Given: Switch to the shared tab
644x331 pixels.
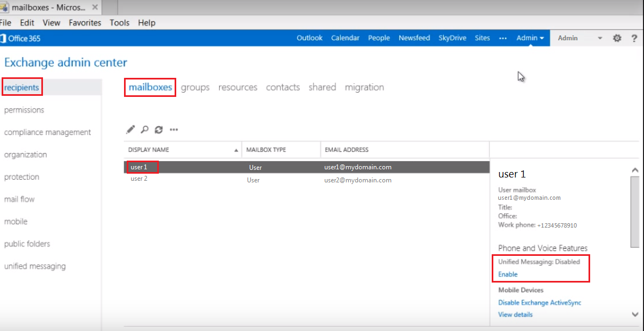Looking at the screenshot, I should pyautogui.click(x=323, y=87).
